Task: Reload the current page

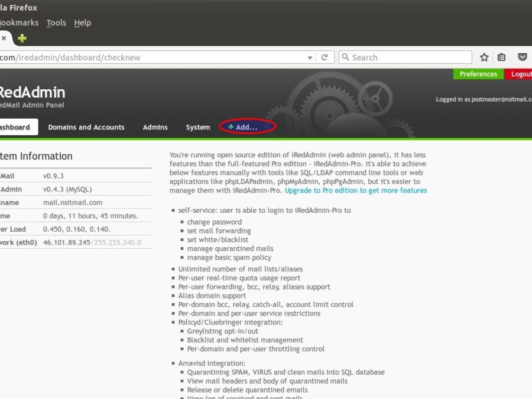Action: coord(324,57)
